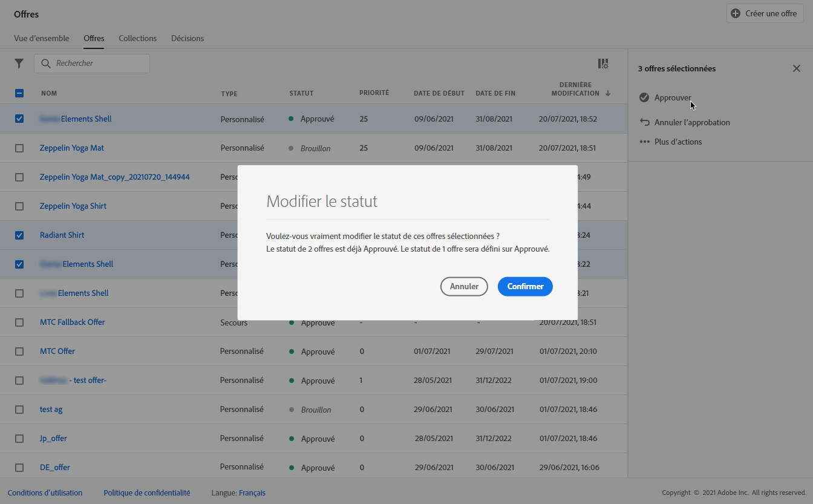Image resolution: width=813 pixels, height=504 pixels.
Task: Open the '- test offer-' link
Action: [88, 381]
